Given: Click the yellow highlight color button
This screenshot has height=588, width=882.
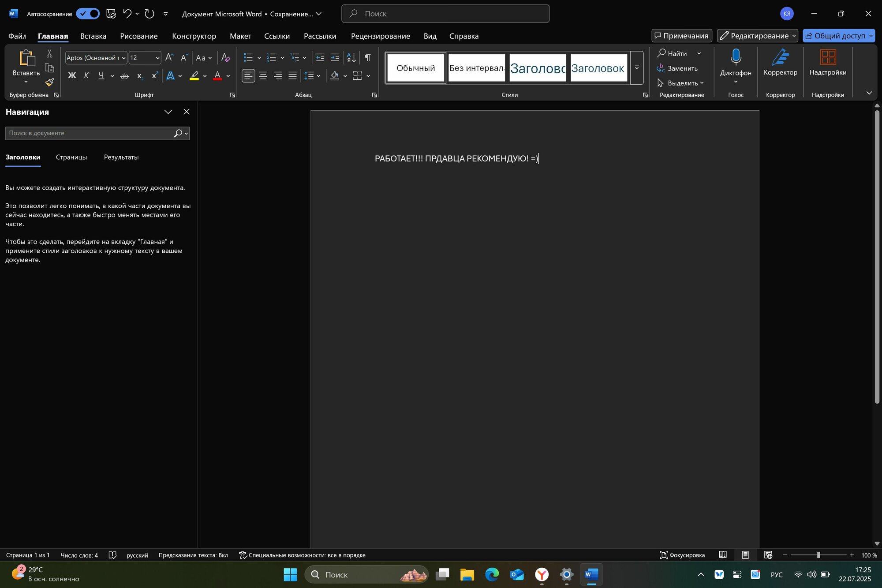Looking at the screenshot, I should [194, 76].
